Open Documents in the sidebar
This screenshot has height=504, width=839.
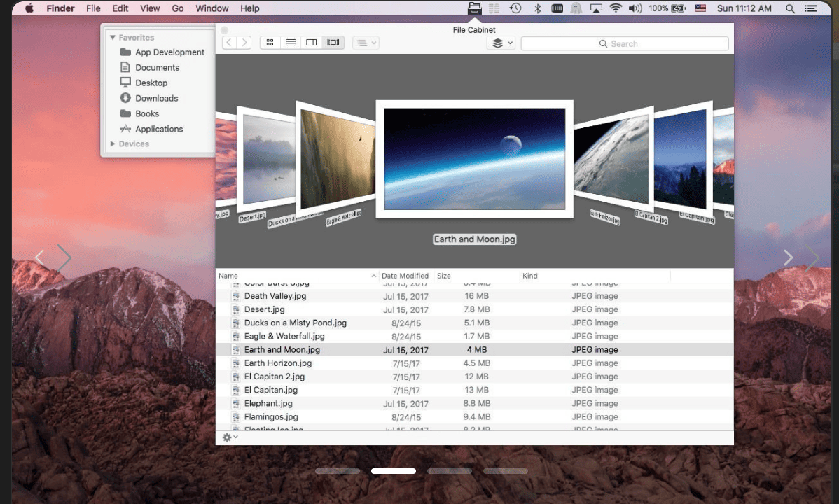pyautogui.click(x=150, y=67)
